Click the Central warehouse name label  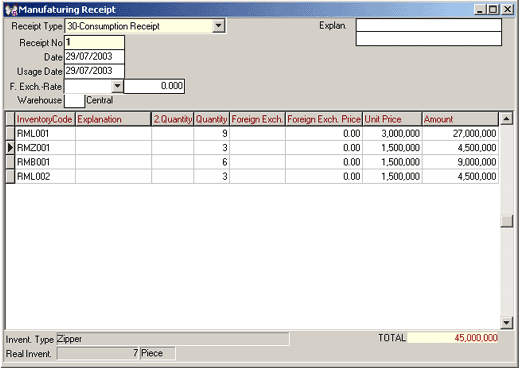(100, 100)
